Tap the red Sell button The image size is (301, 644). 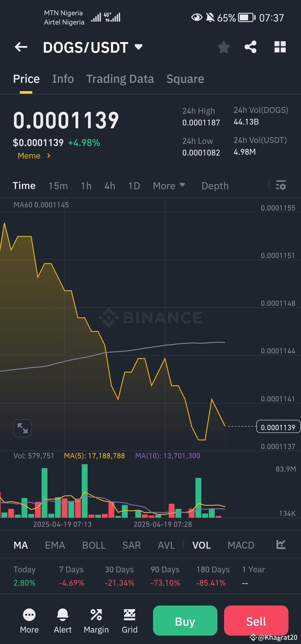coord(256,621)
